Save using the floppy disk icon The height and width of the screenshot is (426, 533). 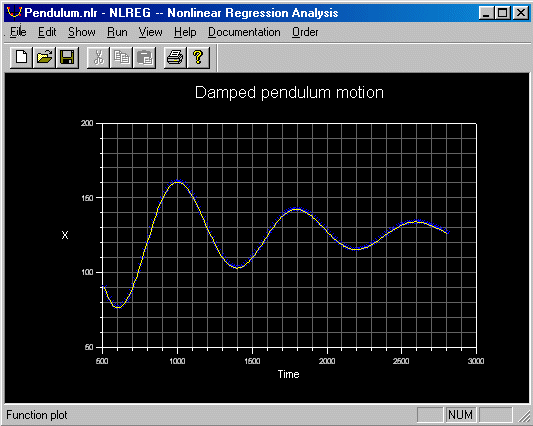pyautogui.click(x=67, y=57)
